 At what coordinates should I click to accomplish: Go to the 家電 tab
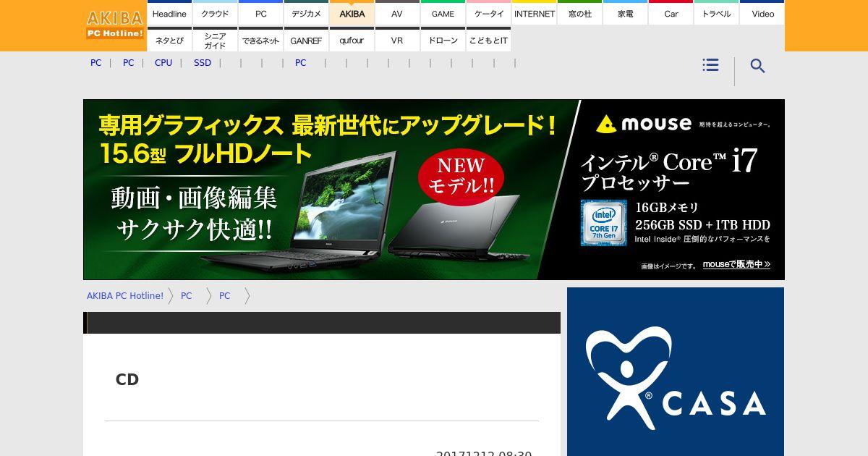point(626,14)
